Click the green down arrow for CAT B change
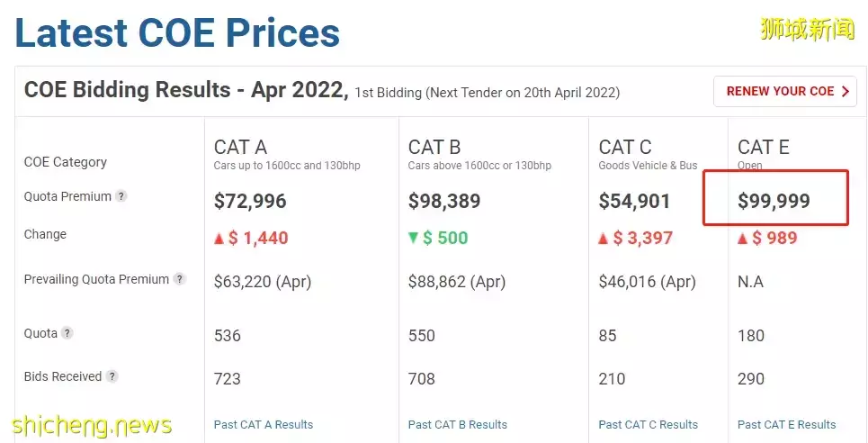 tap(414, 238)
